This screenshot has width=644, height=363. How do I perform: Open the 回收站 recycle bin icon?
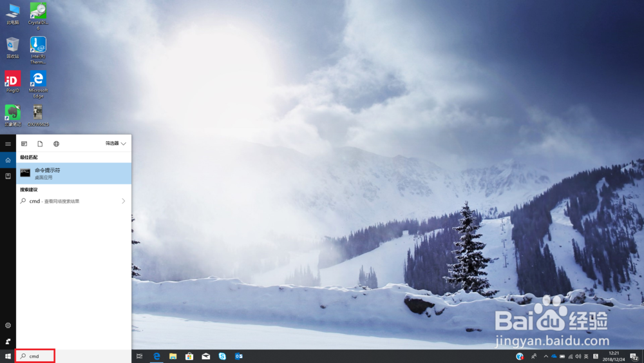[12, 48]
